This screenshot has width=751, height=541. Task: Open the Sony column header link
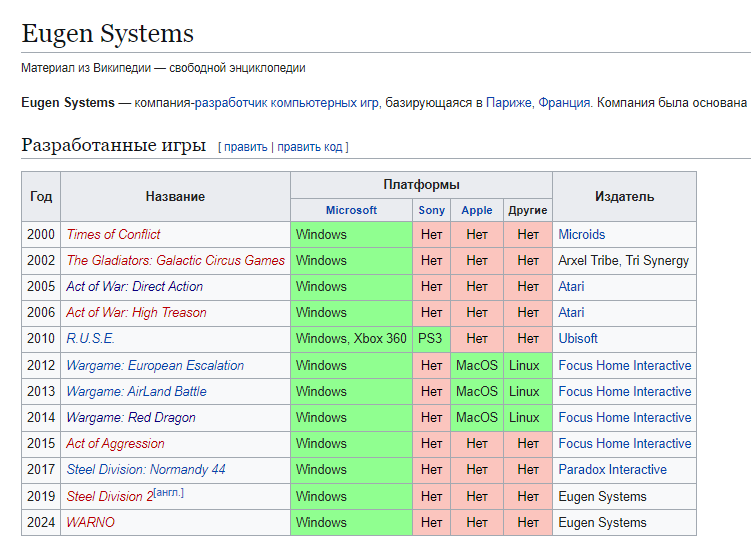[x=431, y=210]
